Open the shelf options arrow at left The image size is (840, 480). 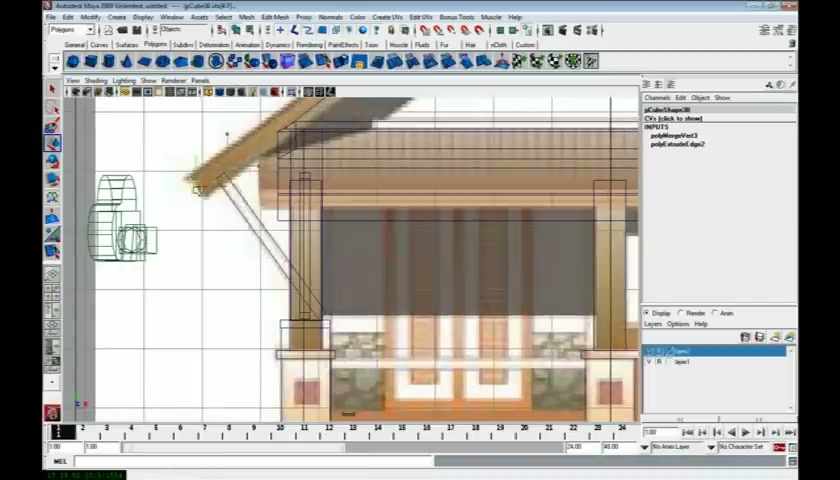pos(55,68)
